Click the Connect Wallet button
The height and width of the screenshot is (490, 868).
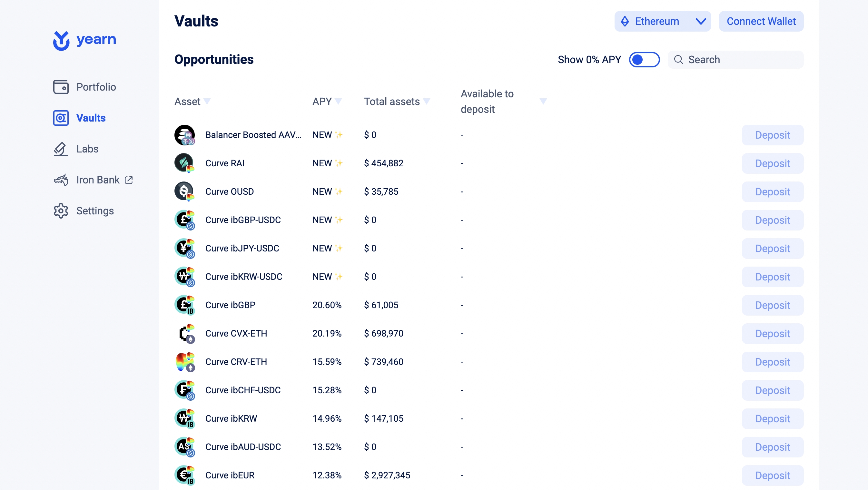[761, 21]
